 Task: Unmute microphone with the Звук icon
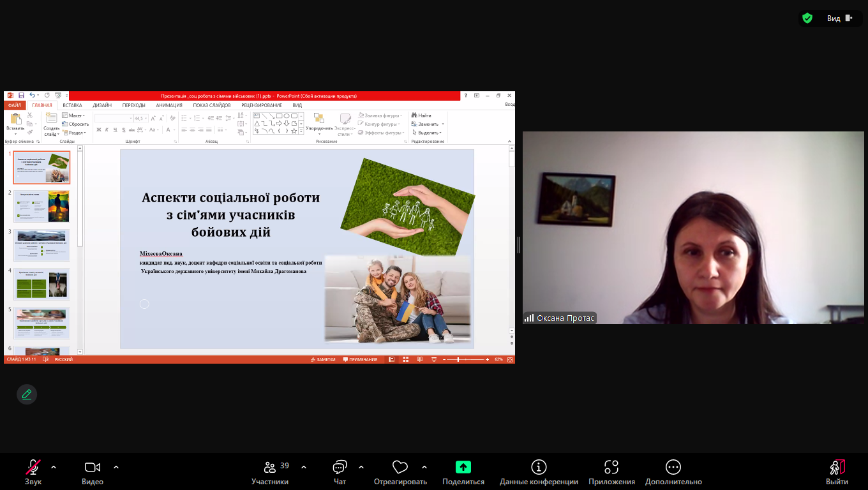click(33, 467)
